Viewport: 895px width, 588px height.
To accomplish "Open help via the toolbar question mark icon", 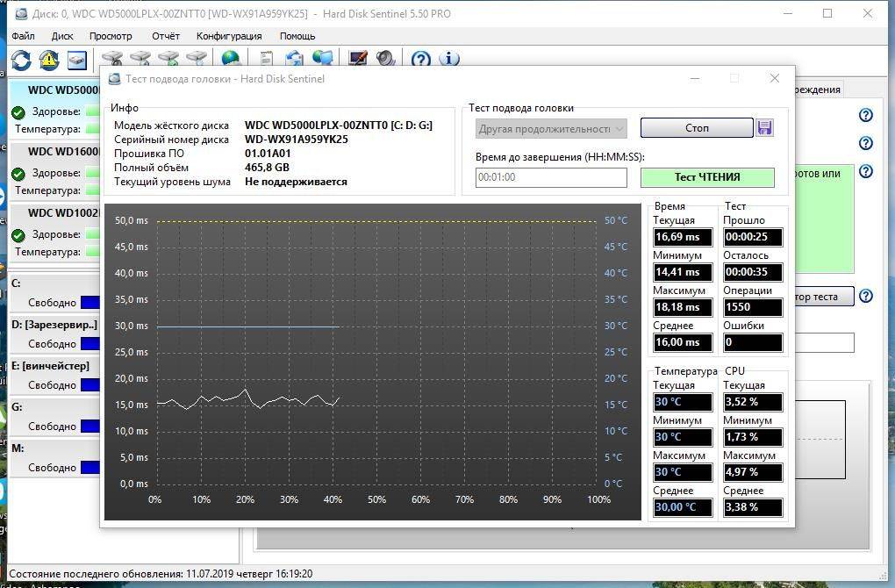I will coord(420,59).
